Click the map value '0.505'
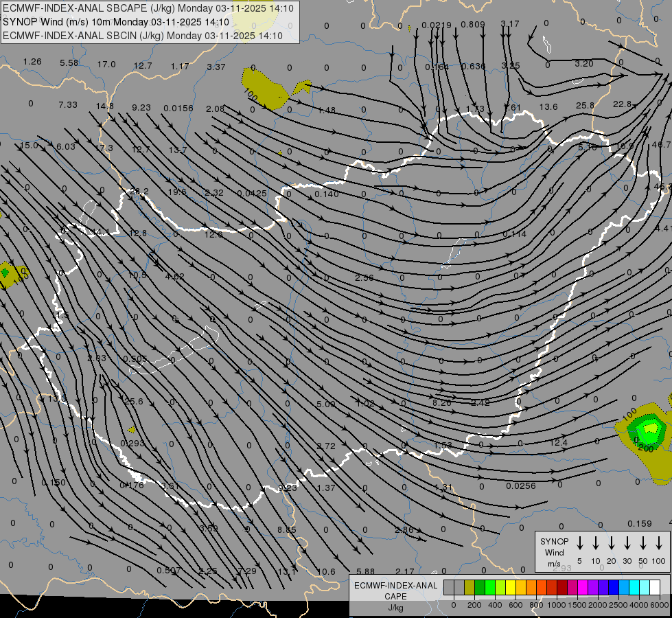Viewport: 672px width, 618px height. tap(135, 359)
